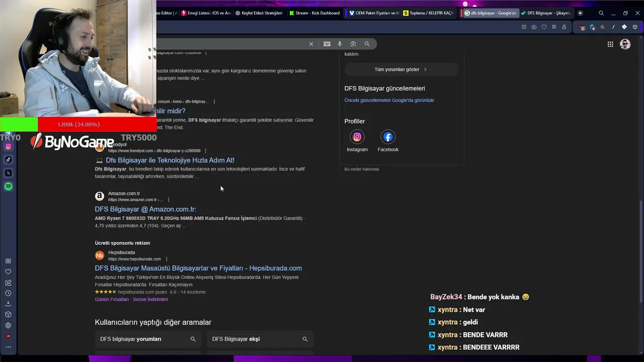Click the donation goal progress bar
The height and width of the screenshot is (362, 644).
[x=78, y=124]
